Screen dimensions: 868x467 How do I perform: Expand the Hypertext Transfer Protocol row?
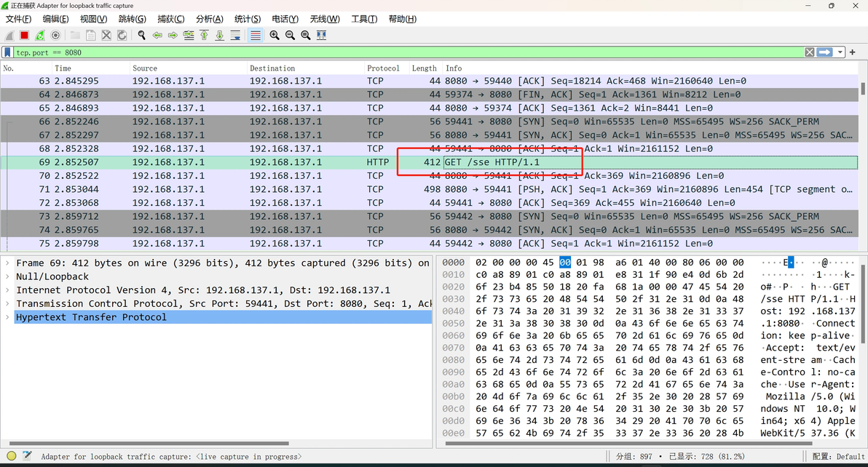[7, 317]
